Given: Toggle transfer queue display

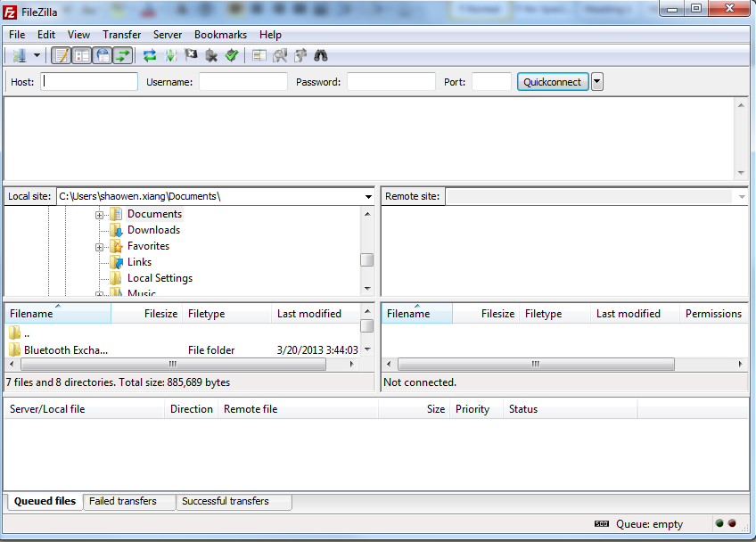Looking at the screenshot, I should pos(123,56).
